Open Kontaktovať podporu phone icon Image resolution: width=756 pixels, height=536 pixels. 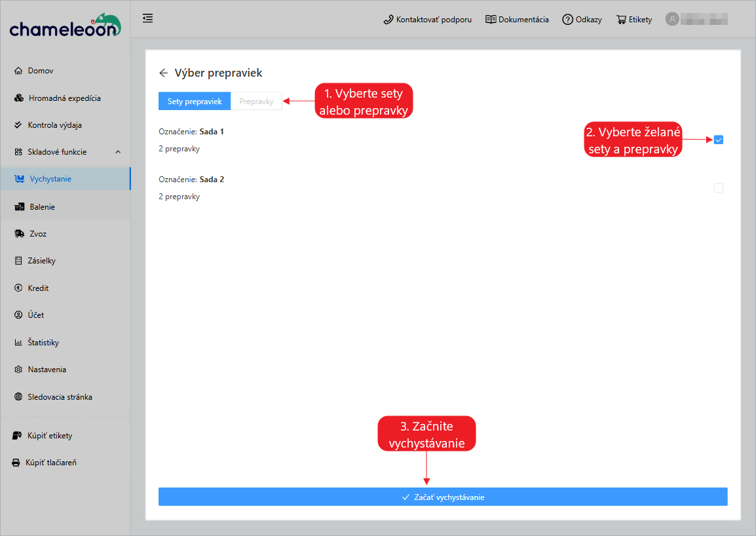click(x=388, y=20)
